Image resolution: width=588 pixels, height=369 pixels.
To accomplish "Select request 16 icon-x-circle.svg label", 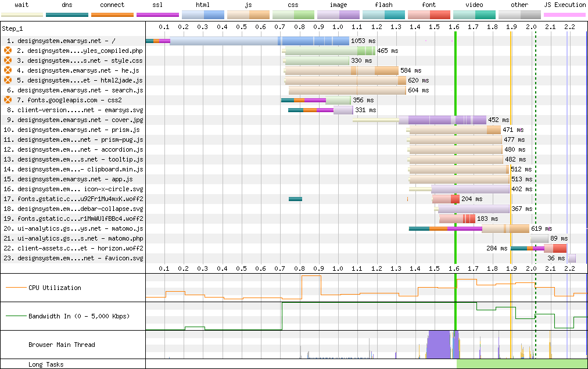I will 73,189.
